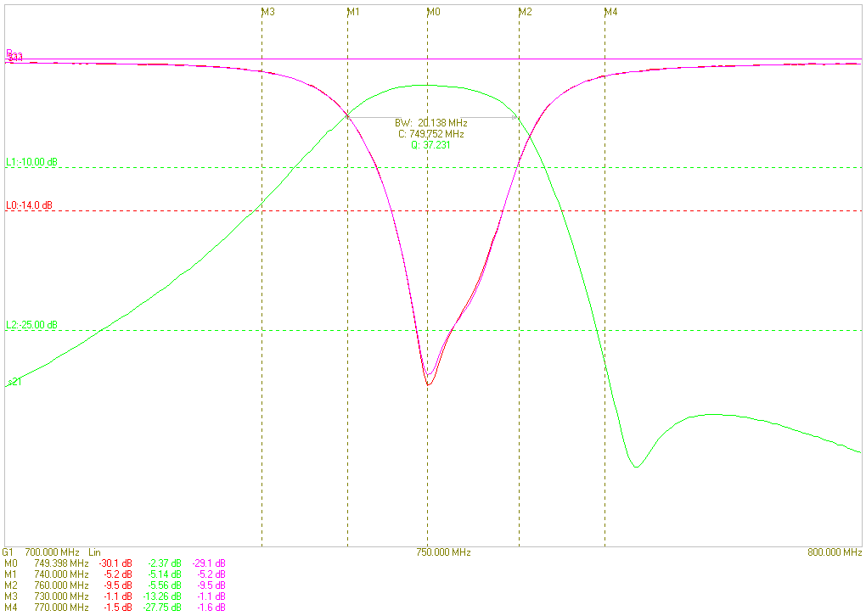
Task: Click the -5.14 dB value in M1 row
Action: pos(165,574)
